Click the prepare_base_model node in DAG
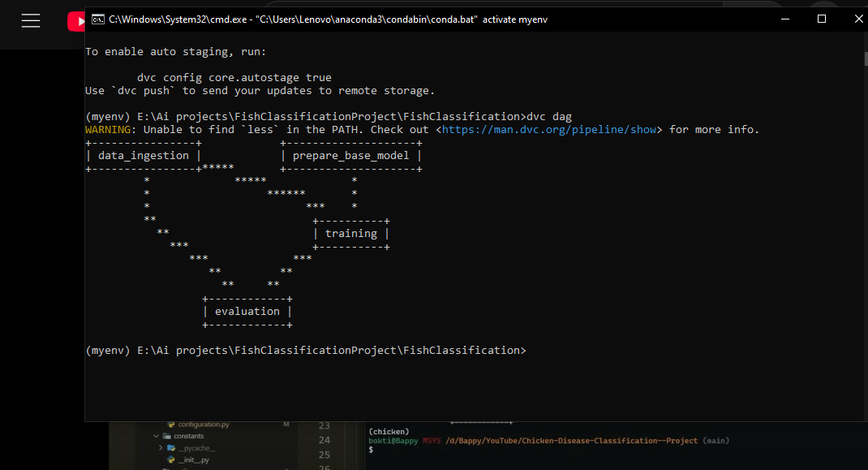868x470 pixels. (x=350, y=156)
